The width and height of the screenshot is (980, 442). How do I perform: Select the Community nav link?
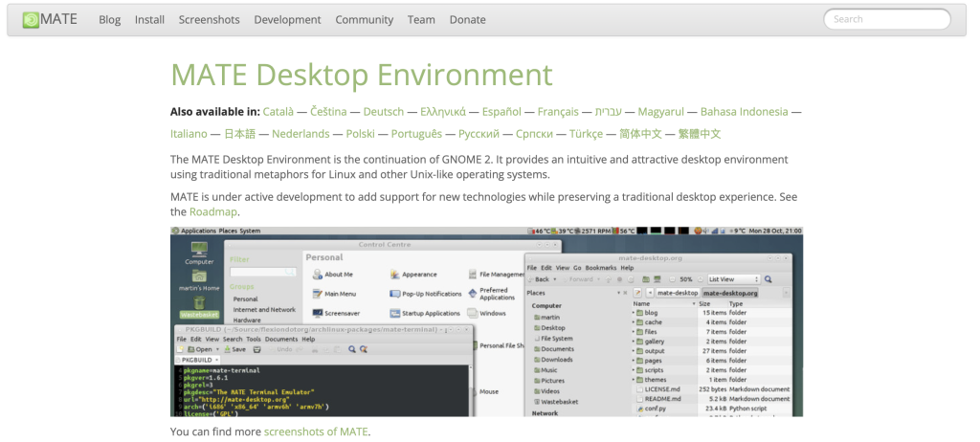tap(365, 19)
